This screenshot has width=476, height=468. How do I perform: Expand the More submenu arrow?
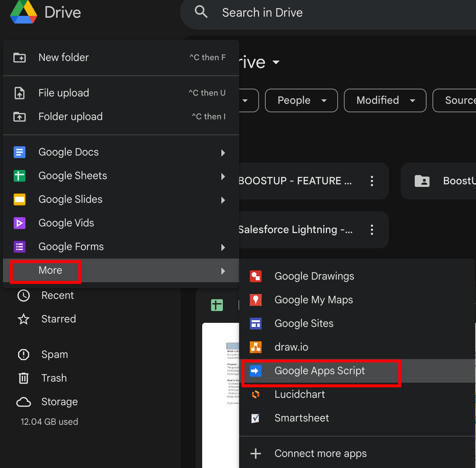pyautogui.click(x=223, y=271)
